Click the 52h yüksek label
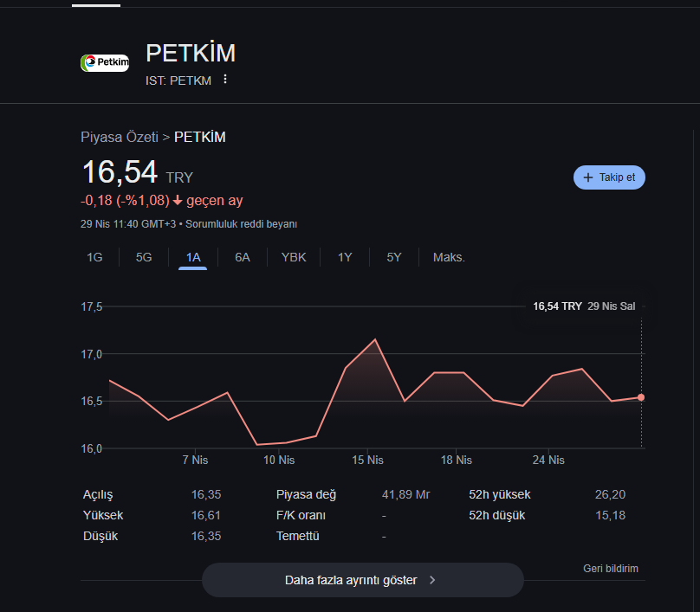The width and height of the screenshot is (700, 612). [500, 494]
